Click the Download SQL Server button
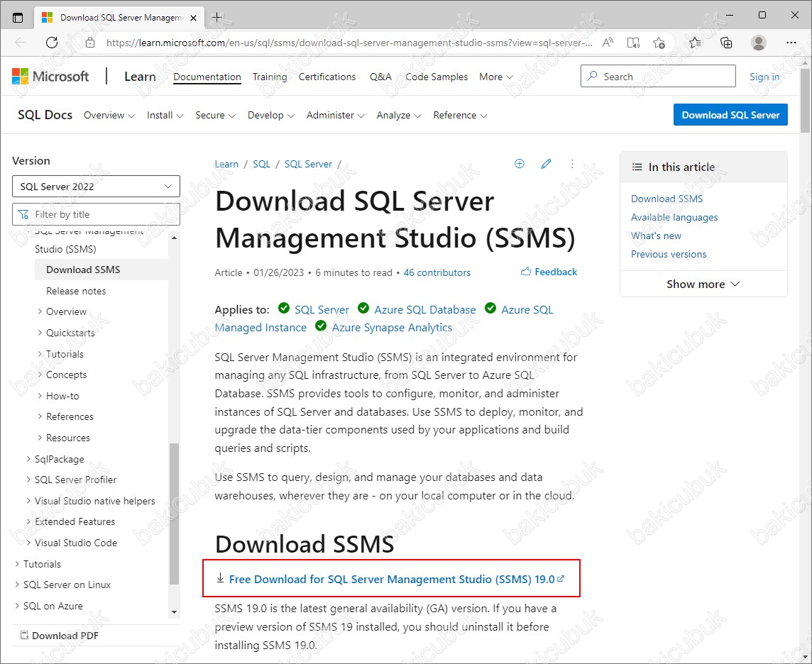 (730, 115)
